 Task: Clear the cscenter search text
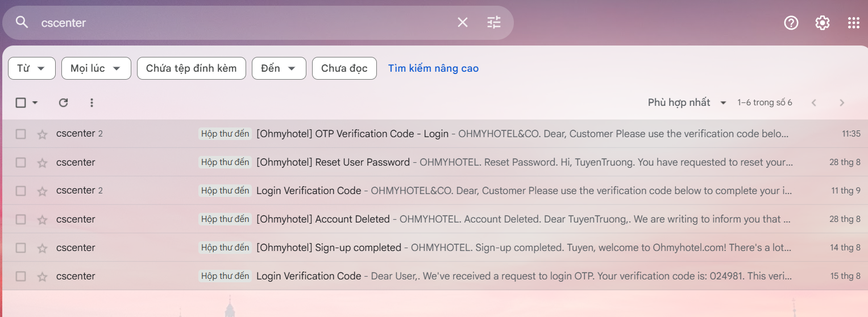pos(463,23)
